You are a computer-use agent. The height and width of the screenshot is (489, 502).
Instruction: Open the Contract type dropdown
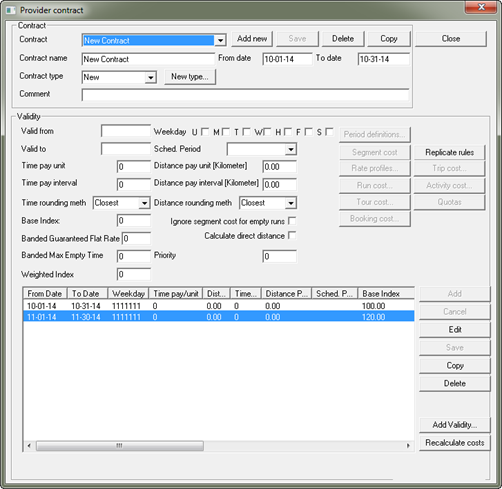151,77
